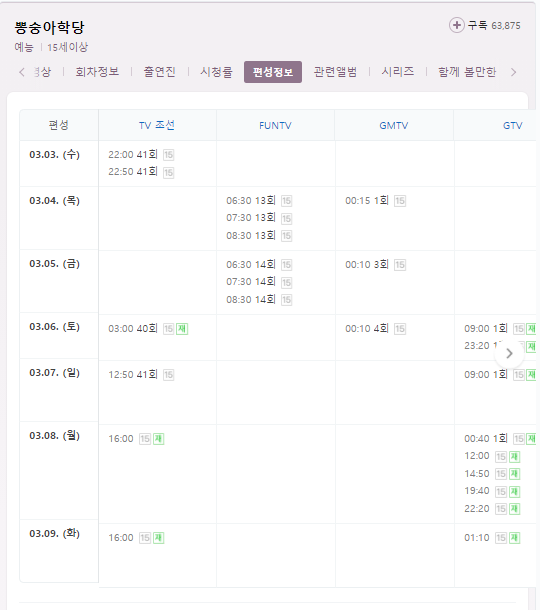This screenshot has height=610, width=540.
Task: Click the 03:00 40회 TV 조선 entry
Action: 133,328
